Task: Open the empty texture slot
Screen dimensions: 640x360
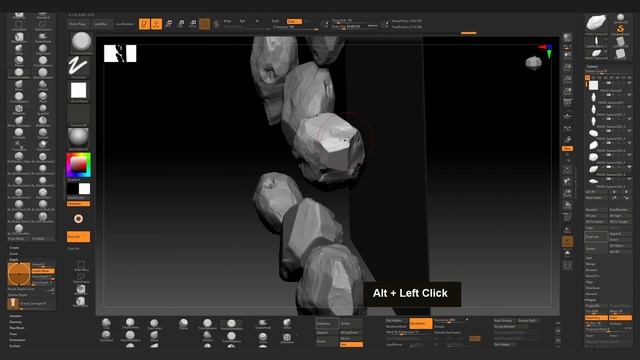Action: coord(78,115)
